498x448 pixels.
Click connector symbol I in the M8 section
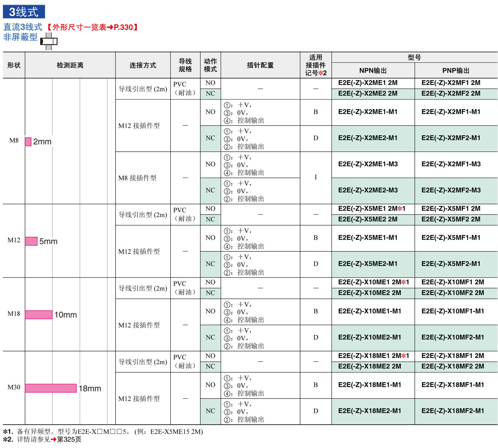[x=316, y=177]
